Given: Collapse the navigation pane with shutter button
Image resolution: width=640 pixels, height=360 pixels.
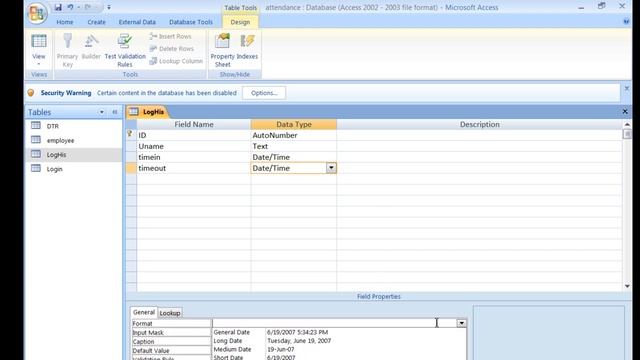Looking at the screenshot, I should tap(115, 112).
